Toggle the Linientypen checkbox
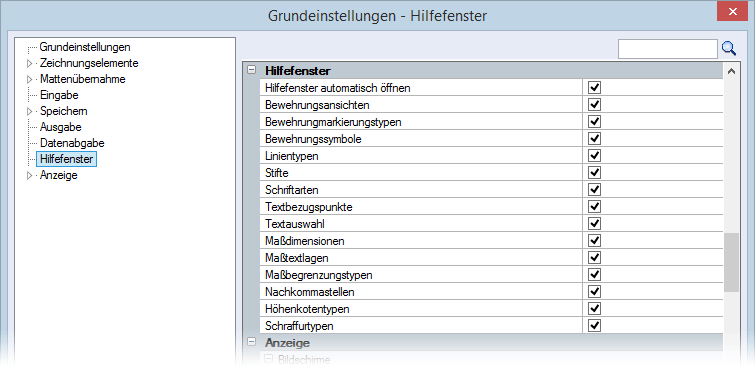Viewport: 755px width, 367px height. click(595, 156)
